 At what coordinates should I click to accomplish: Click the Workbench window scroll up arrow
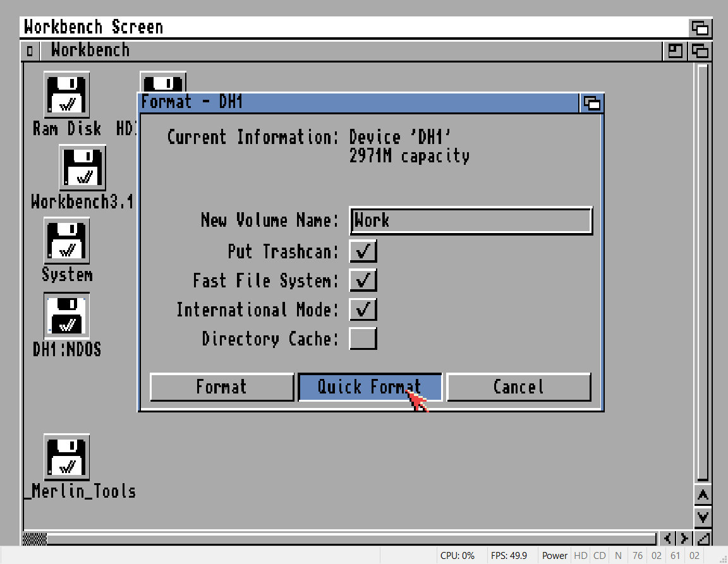pyautogui.click(x=703, y=495)
